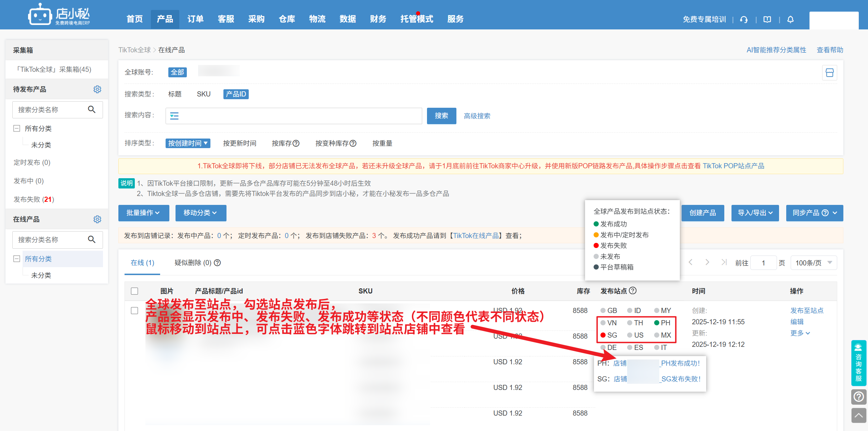Switch to the 疑似删除 (0) tab
The width and height of the screenshot is (868, 431).
tap(193, 263)
